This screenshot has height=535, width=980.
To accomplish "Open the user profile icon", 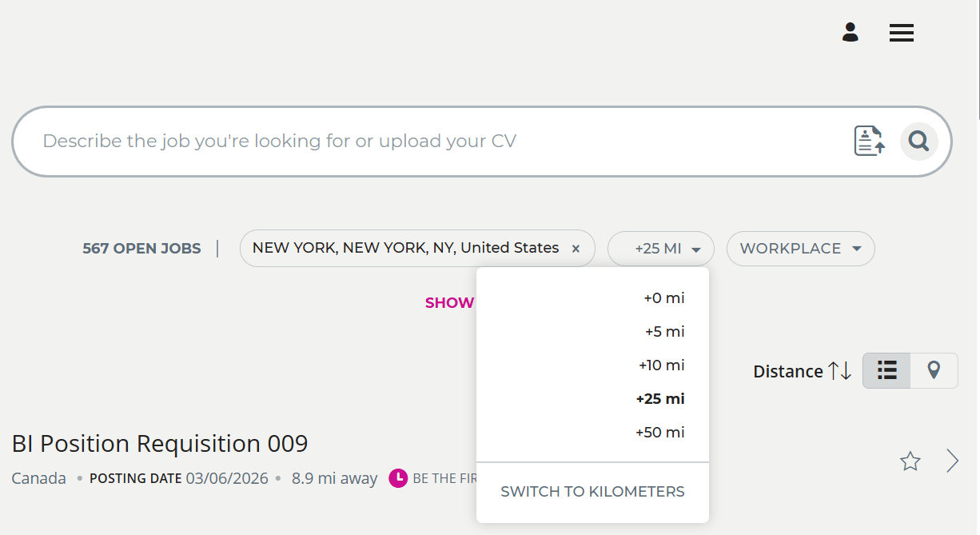I will tap(851, 33).
